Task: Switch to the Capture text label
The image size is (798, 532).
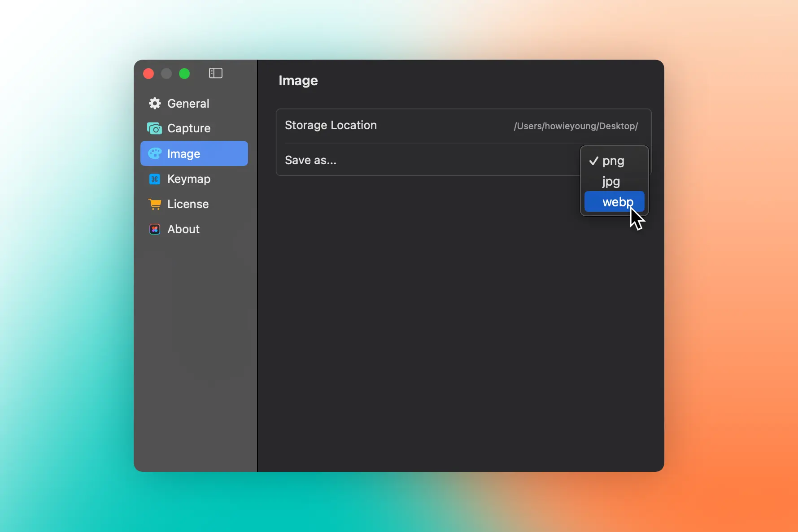Action: [189, 129]
